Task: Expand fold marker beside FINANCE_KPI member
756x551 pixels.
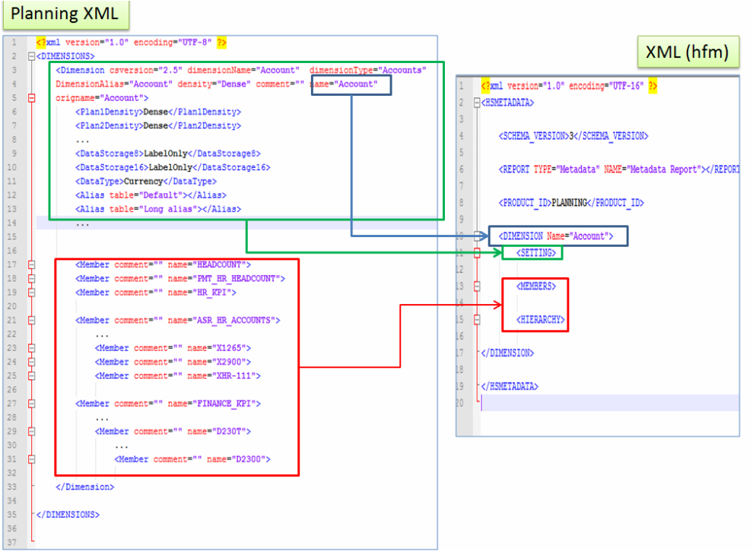Action: (x=31, y=404)
